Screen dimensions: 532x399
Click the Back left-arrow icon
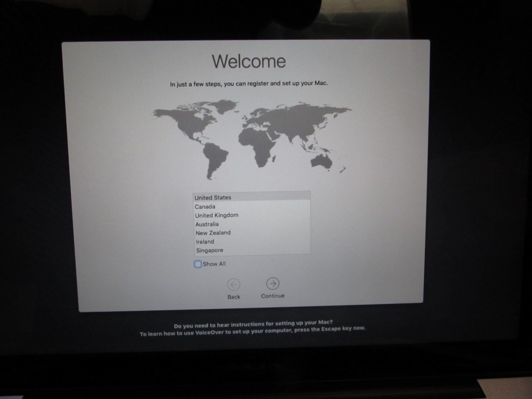click(233, 284)
